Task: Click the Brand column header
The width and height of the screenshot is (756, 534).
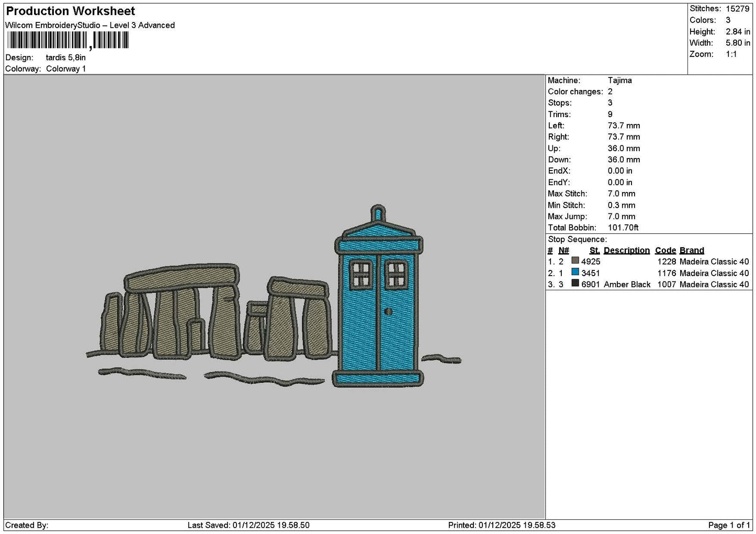Action: (692, 251)
